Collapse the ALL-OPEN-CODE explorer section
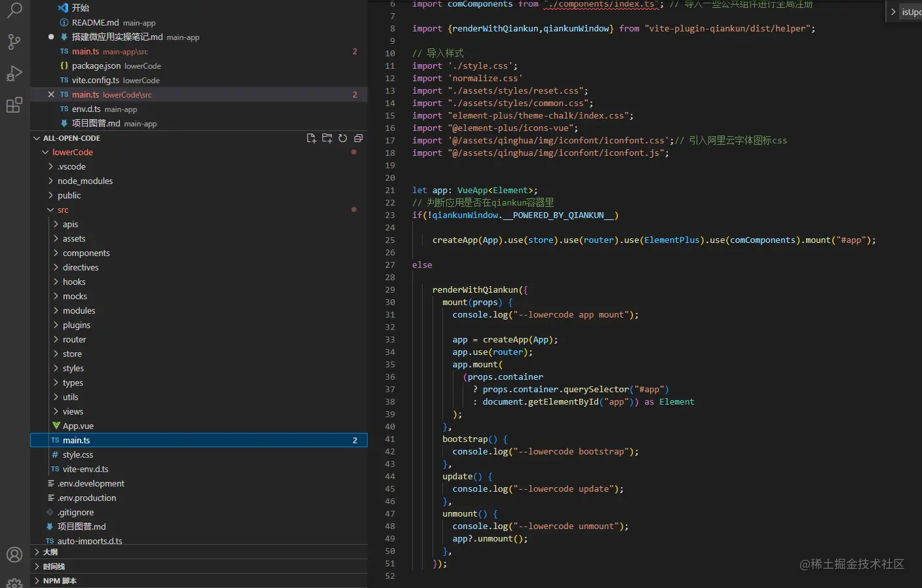Image resolution: width=922 pixels, height=588 pixels. [x=37, y=138]
